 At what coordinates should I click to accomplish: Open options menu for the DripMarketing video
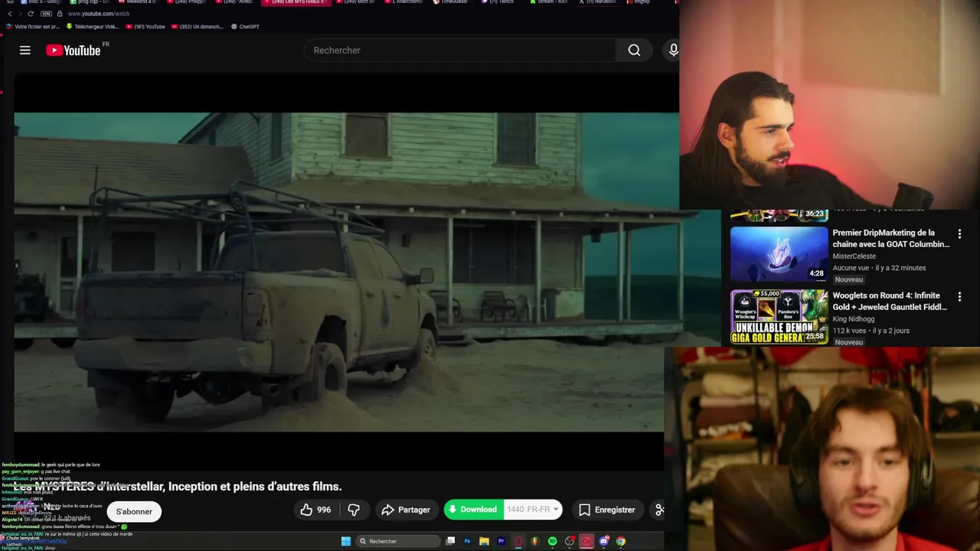click(x=959, y=234)
